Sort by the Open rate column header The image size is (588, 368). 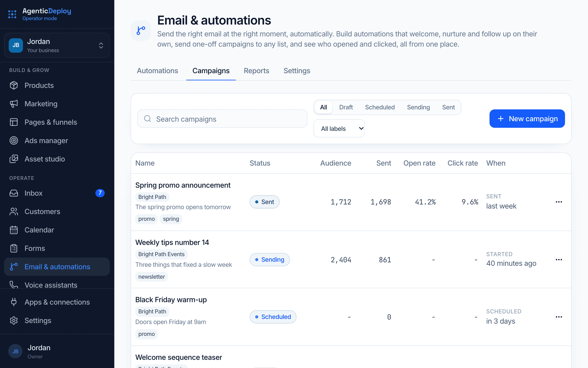click(419, 163)
